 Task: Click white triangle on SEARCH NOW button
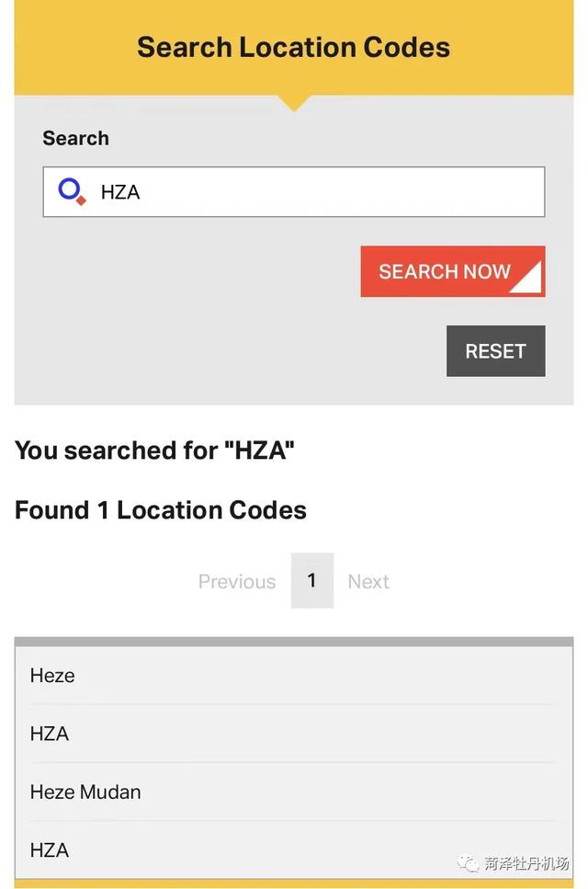pos(528,278)
